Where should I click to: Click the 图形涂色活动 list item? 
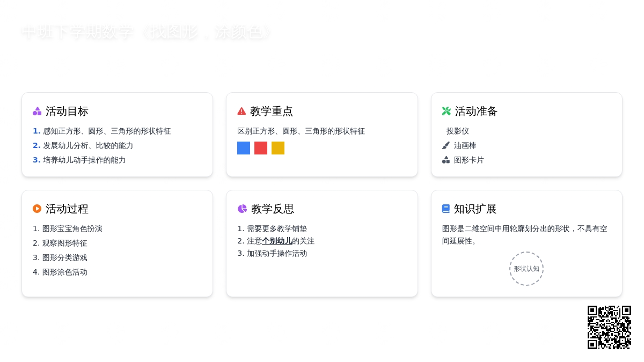(x=64, y=272)
